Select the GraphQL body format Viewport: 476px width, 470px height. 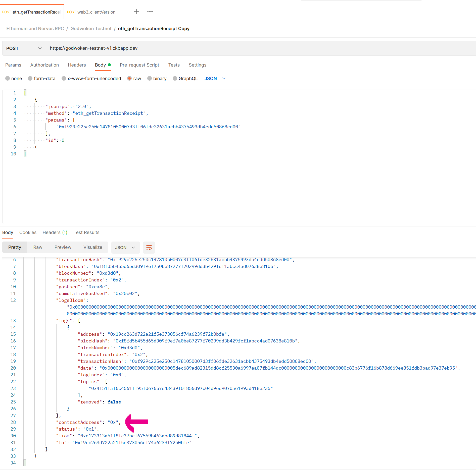175,78
